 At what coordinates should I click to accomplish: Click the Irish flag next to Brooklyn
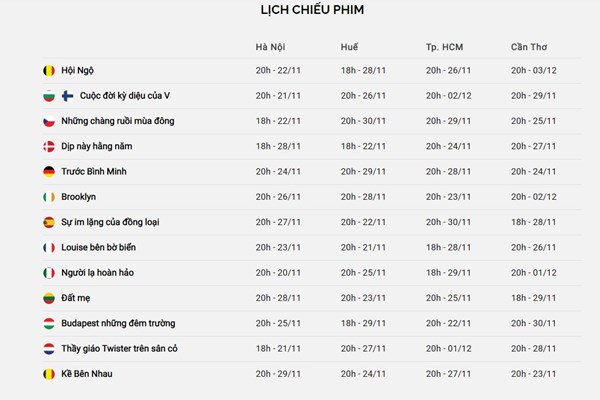click(x=49, y=197)
